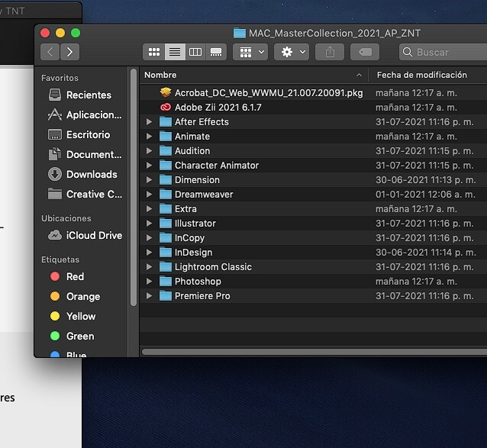Screen dimensions: 487x448
Task: Click the Edit Tags toolbar button
Action: tap(365, 52)
